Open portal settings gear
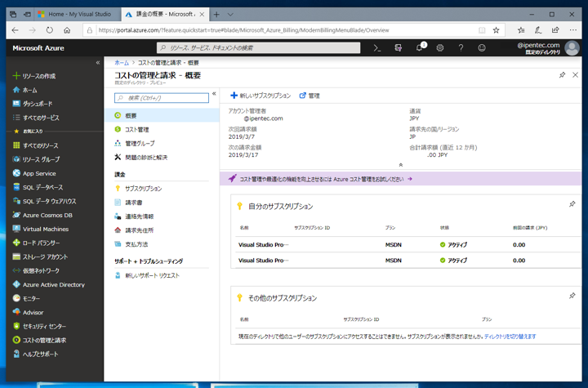The height and width of the screenshot is (388, 588). (440, 48)
